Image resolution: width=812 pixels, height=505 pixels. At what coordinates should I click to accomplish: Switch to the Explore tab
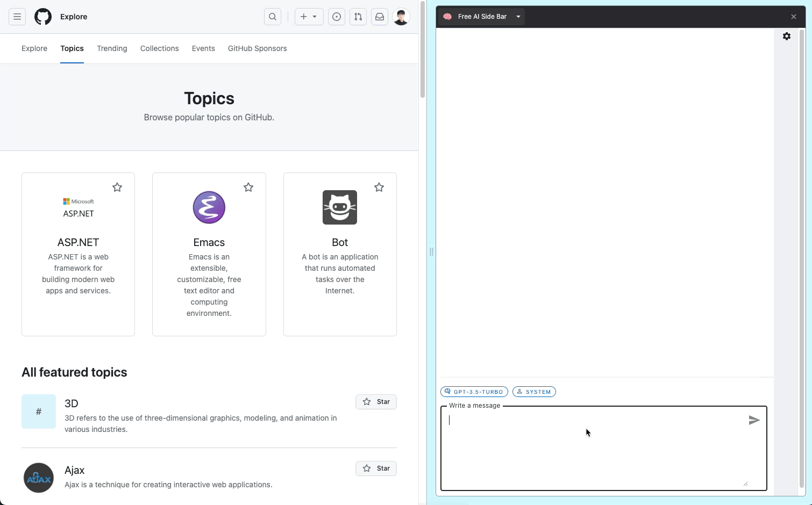[34, 48]
